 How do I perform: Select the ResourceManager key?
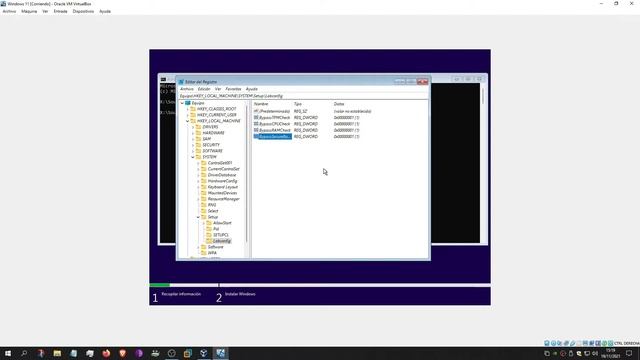point(223,199)
